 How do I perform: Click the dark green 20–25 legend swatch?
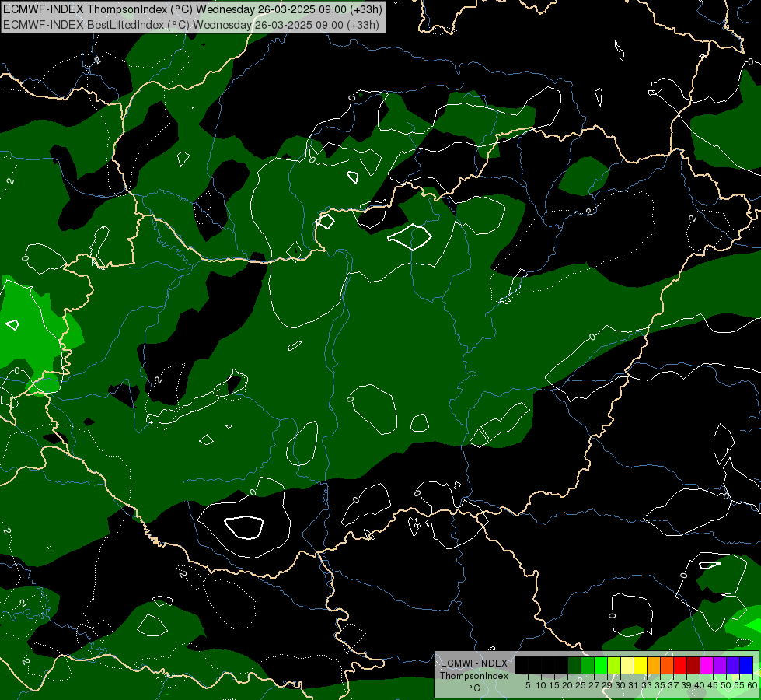click(574, 665)
